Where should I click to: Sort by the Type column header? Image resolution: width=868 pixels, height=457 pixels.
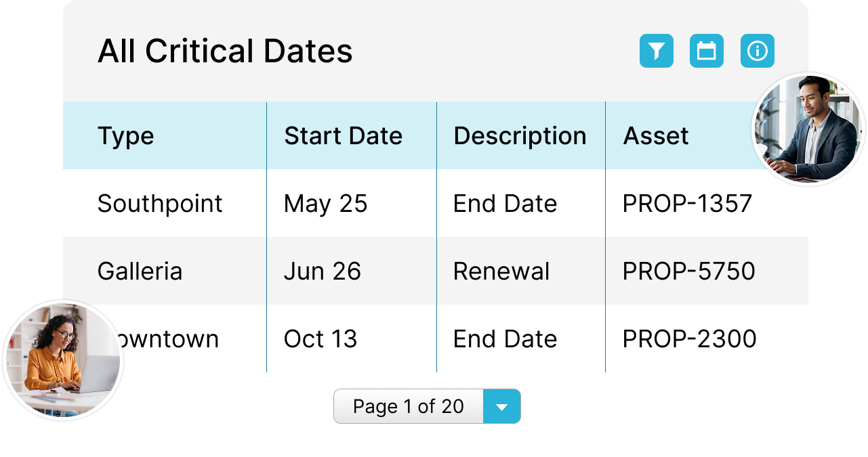126,136
